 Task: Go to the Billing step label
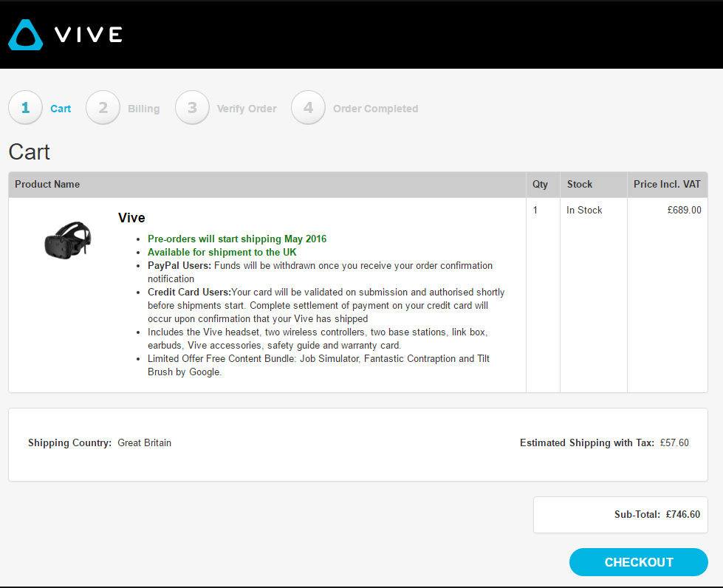pos(144,109)
